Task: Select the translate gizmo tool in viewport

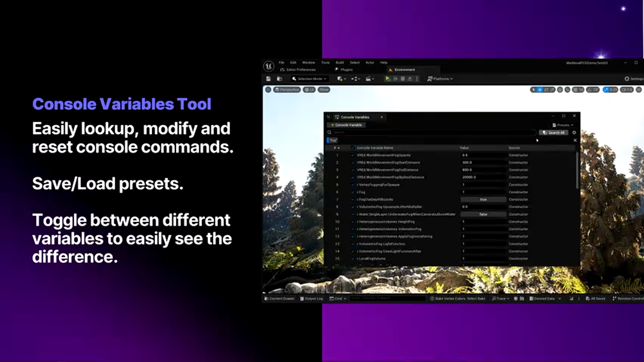Action: coord(540,89)
